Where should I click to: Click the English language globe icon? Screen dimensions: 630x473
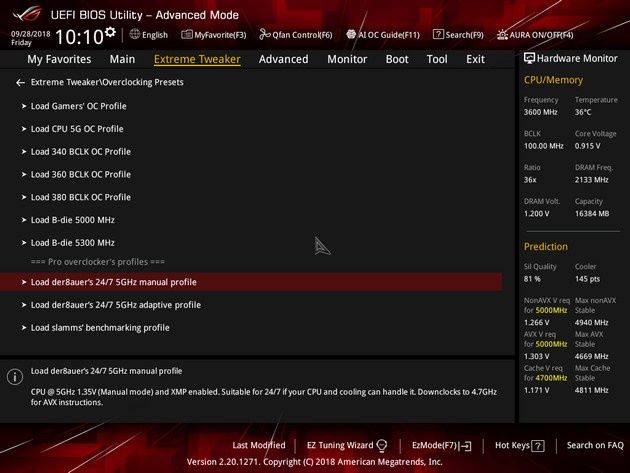pos(135,35)
